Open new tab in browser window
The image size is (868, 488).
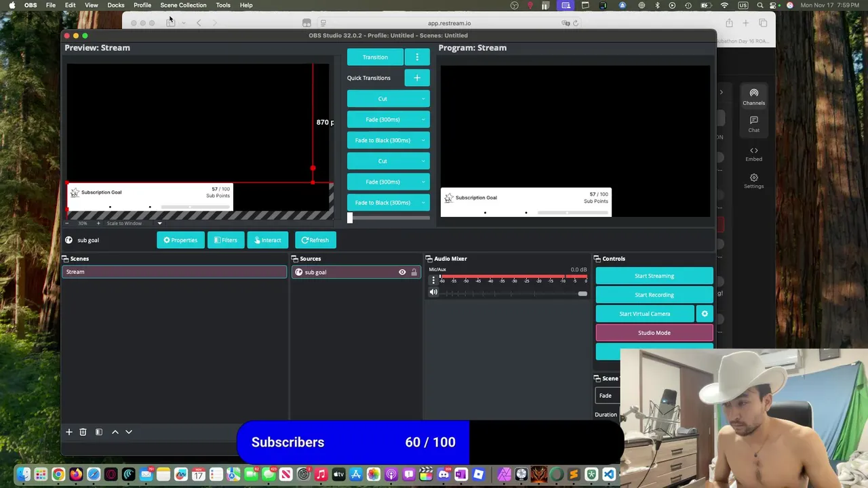[745, 23]
